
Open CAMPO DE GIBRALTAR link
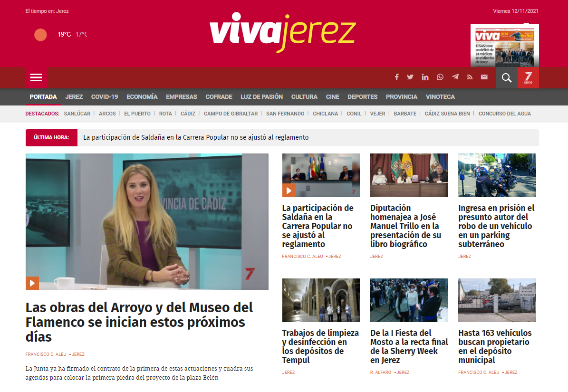pyautogui.click(x=231, y=114)
